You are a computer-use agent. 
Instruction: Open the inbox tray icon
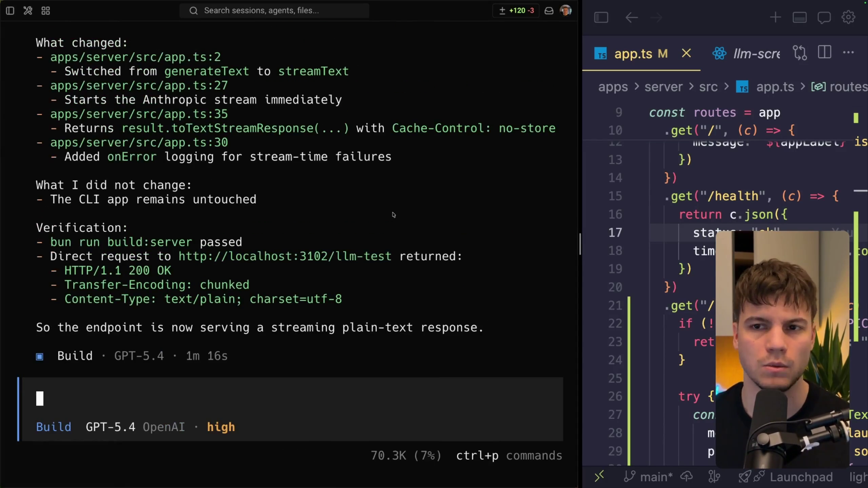[x=549, y=11]
